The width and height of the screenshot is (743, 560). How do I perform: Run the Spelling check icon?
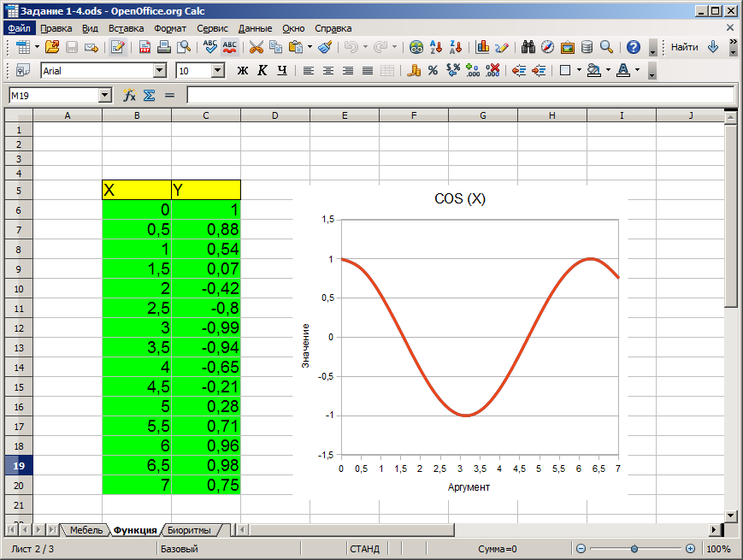[209, 47]
